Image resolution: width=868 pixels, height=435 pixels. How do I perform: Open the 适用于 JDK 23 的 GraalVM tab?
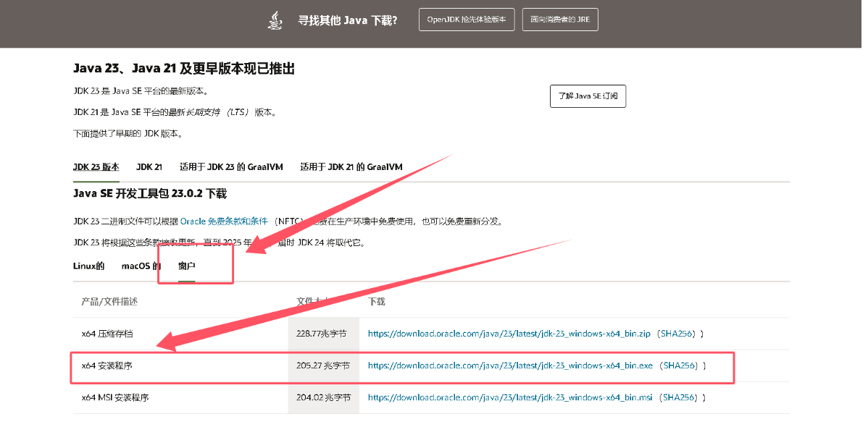pos(231,166)
